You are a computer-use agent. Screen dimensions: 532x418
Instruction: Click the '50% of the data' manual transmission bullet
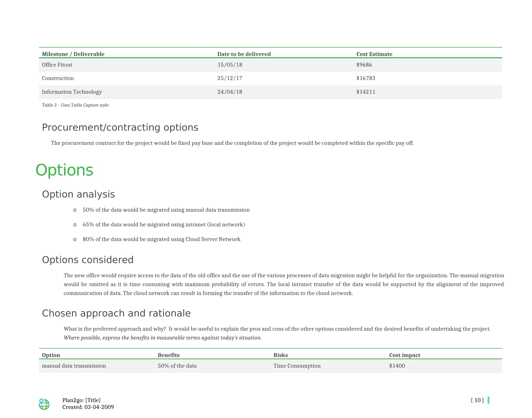(166, 210)
